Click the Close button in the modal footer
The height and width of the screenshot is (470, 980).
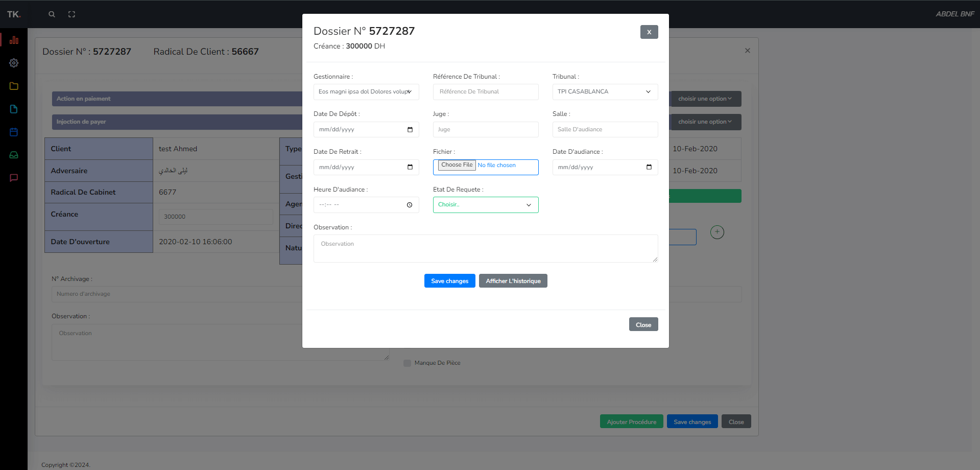pyautogui.click(x=643, y=324)
